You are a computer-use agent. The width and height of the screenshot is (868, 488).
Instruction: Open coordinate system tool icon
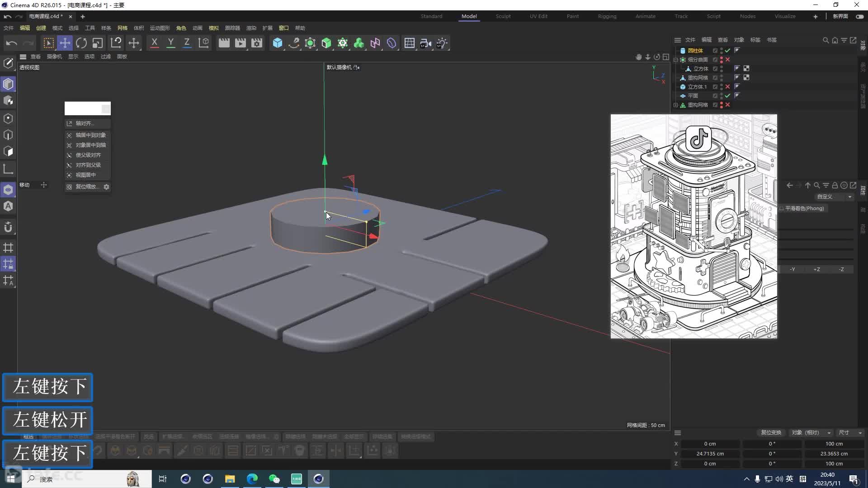coord(204,43)
